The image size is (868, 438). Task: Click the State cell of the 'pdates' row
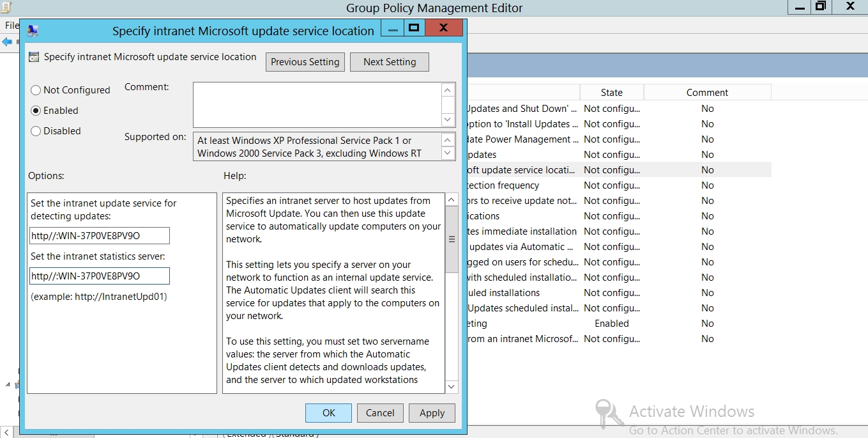pyautogui.click(x=612, y=155)
